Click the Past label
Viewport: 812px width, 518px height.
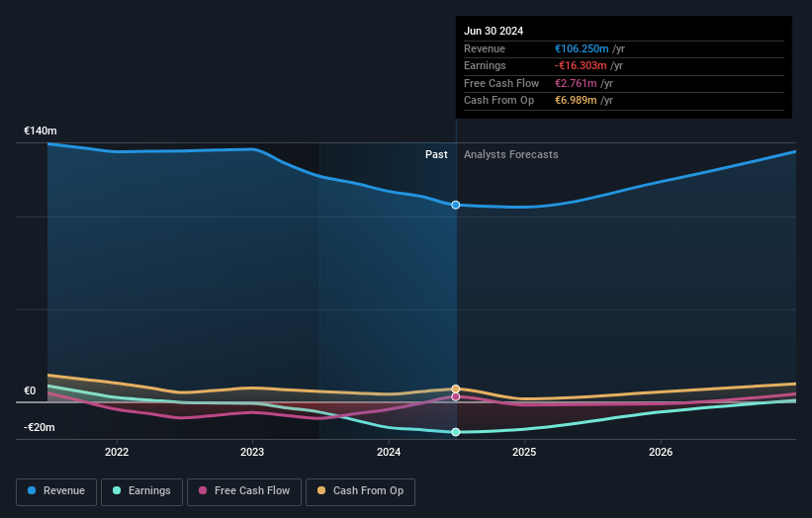coord(436,154)
